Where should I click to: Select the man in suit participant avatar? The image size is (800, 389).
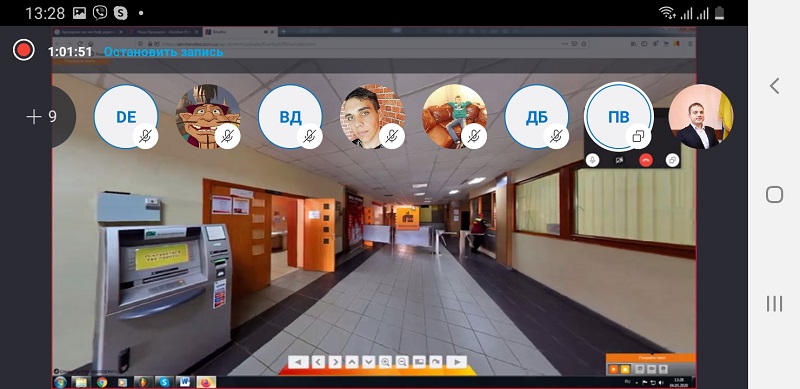tap(701, 117)
